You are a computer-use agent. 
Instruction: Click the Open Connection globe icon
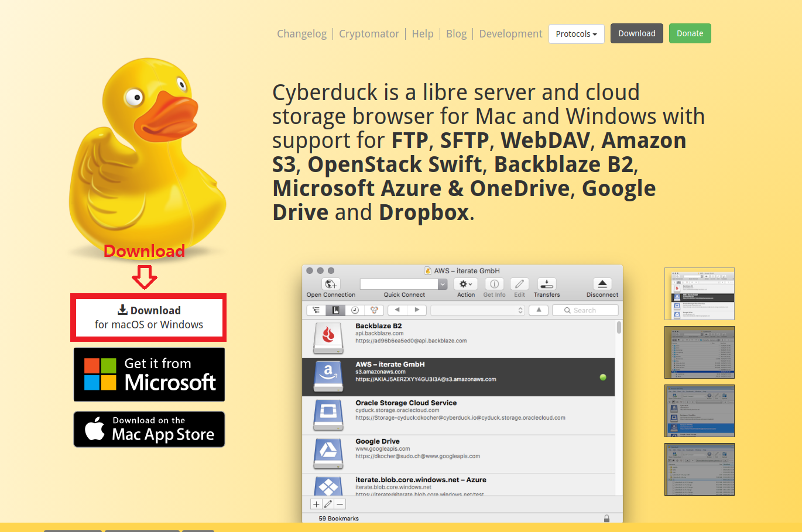[331, 284]
